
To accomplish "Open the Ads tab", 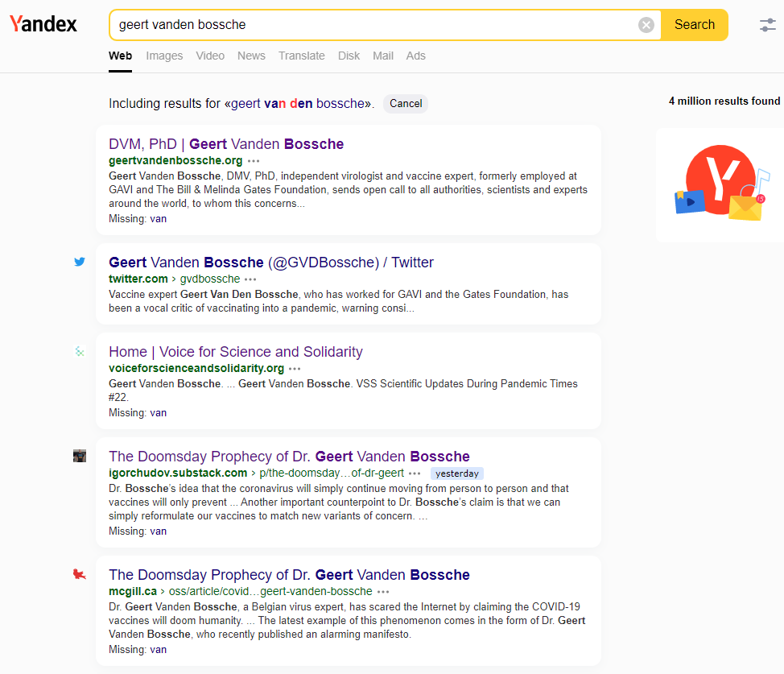I will point(415,56).
